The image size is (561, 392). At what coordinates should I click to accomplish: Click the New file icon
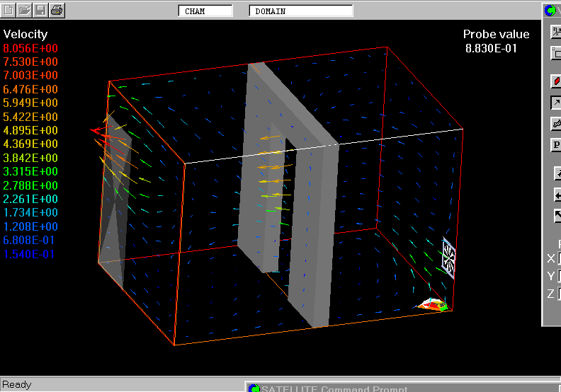coord(9,10)
